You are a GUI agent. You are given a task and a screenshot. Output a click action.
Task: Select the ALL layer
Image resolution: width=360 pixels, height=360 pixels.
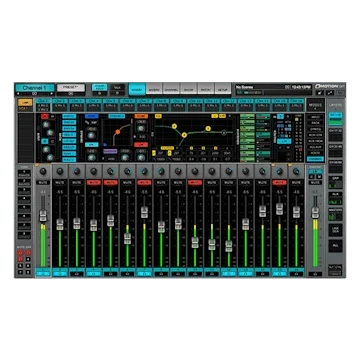(x=335, y=246)
